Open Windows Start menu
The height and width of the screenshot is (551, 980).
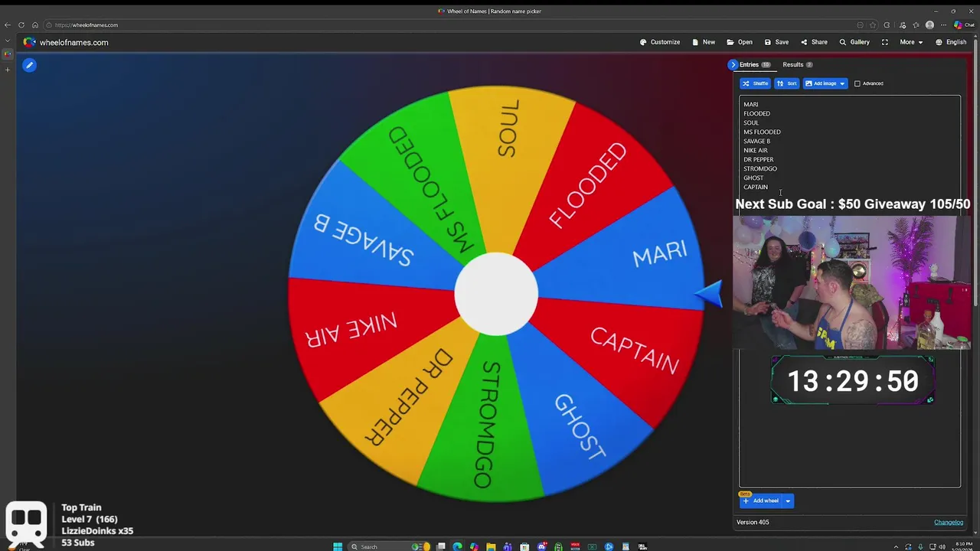tap(338, 546)
